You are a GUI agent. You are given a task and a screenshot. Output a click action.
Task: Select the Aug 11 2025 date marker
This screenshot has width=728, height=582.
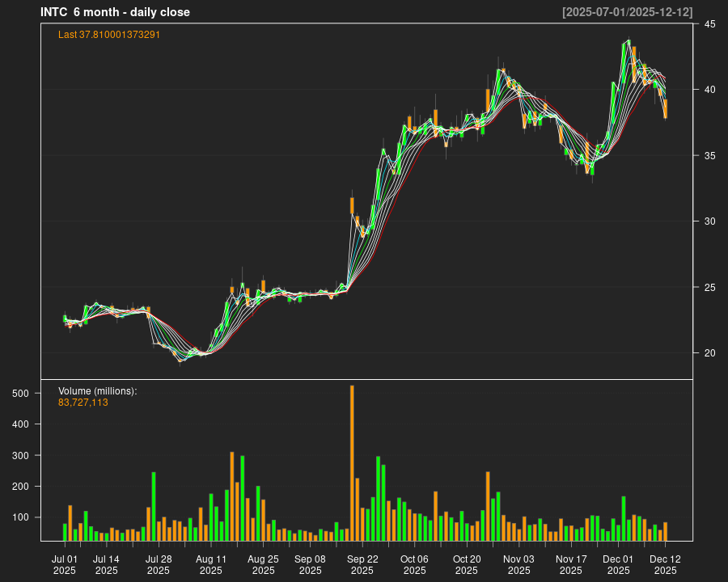coord(211,563)
